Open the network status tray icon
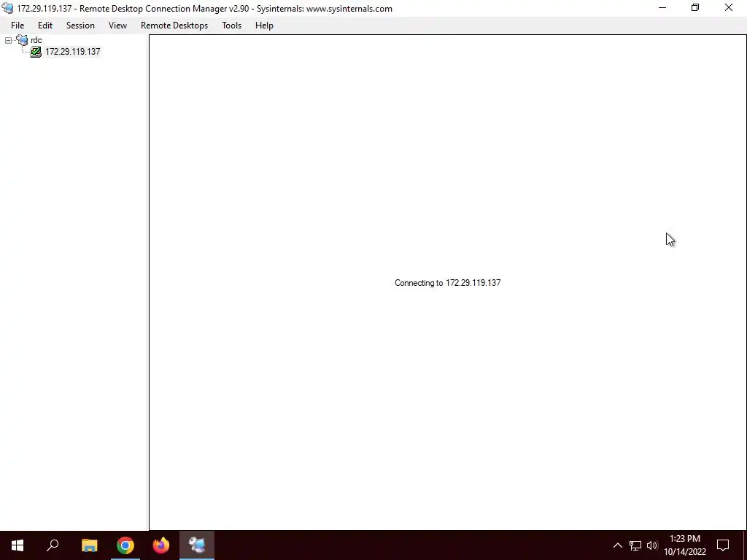Viewport: 747px width, 560px height. coord(635,545)
